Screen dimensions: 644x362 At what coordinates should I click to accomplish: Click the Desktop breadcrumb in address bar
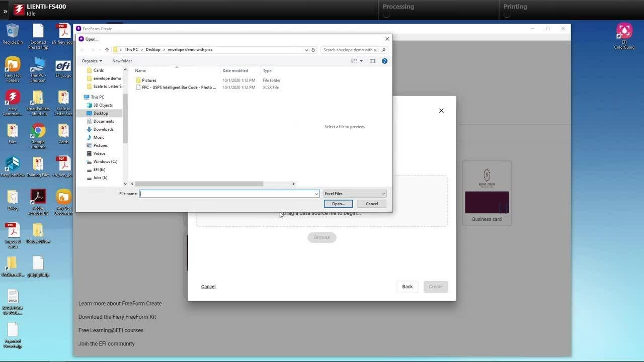click(x=153, y=50)
